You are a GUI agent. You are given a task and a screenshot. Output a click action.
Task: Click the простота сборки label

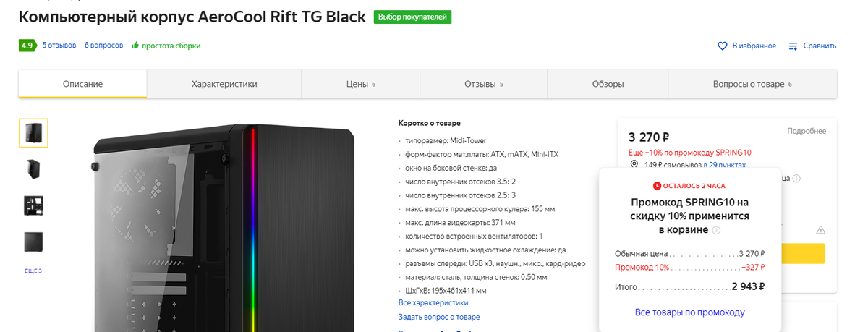171,46
